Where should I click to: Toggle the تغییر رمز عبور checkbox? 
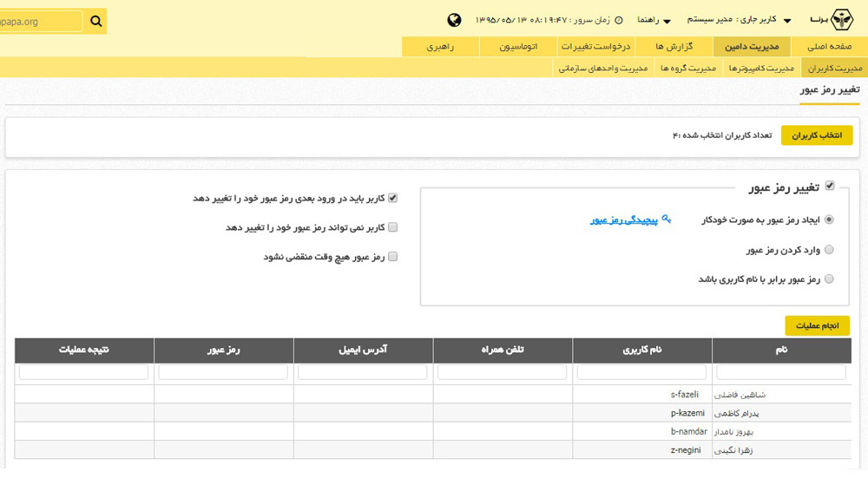[830, 186]
